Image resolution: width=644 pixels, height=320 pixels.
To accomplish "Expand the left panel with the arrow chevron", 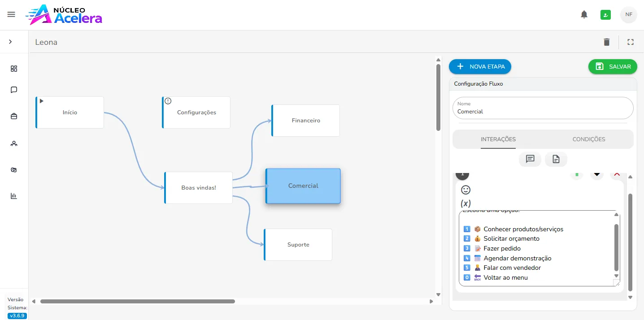I will click(10, 42).
